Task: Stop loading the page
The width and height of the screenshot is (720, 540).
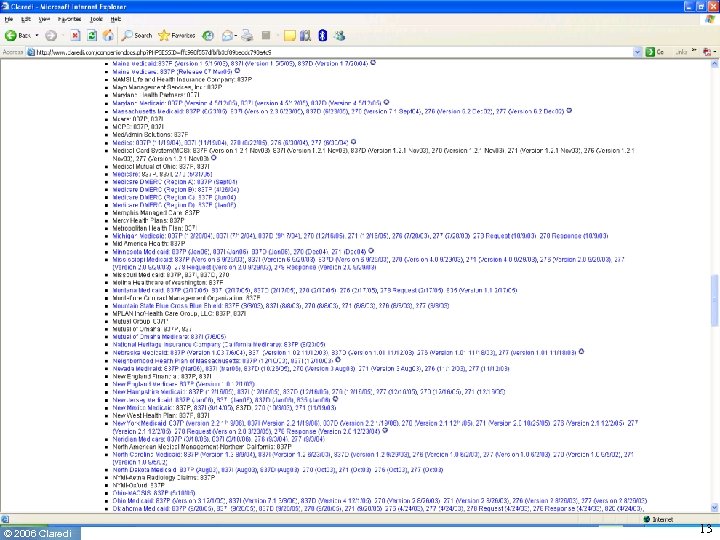Action: click(75, 35)
